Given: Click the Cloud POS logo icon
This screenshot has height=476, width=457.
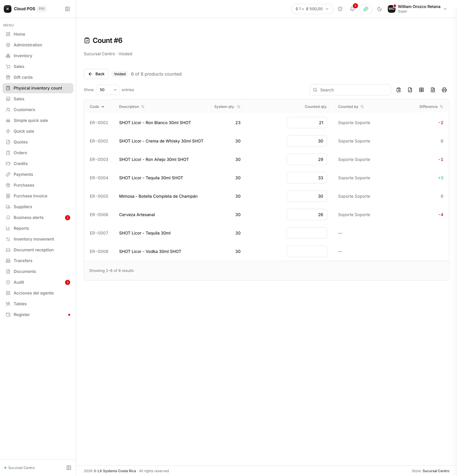Looking at the screenshot, I should tap(8, 9).
